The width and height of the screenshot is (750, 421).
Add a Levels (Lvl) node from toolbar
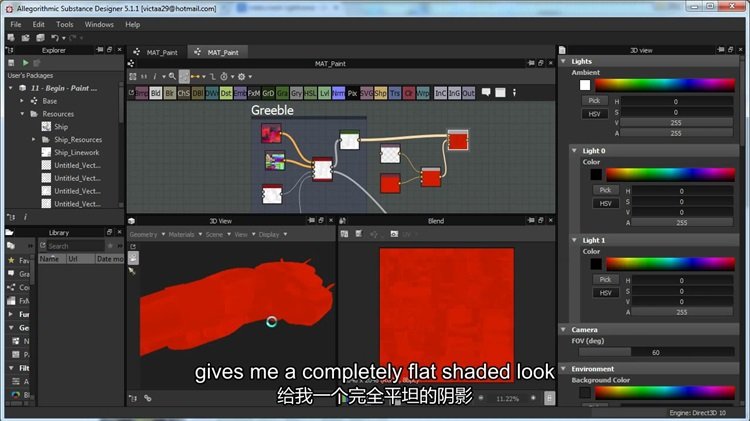pyautogui.click(x=324, y=93)
